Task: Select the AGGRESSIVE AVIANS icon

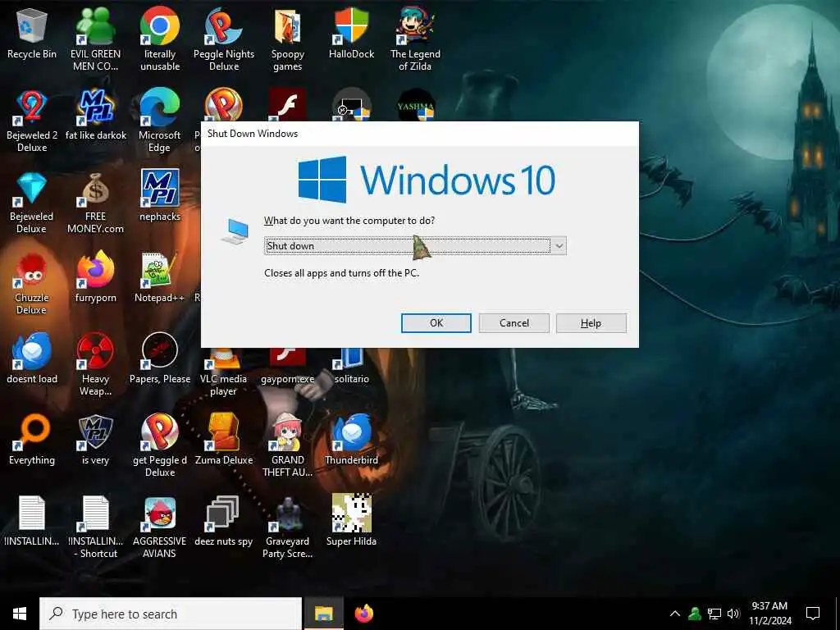Action: click(160, 527)
